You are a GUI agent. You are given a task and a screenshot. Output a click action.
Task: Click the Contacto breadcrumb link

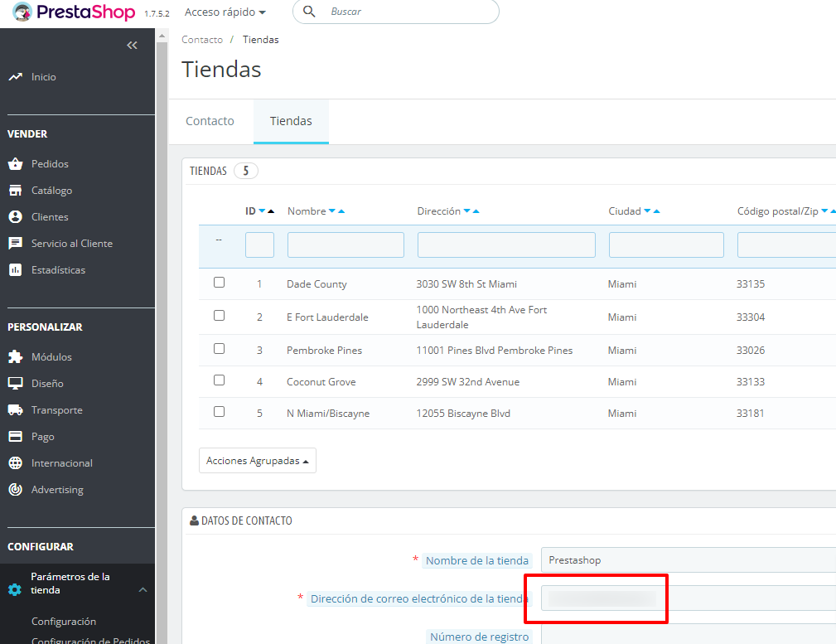coord(202,40)
